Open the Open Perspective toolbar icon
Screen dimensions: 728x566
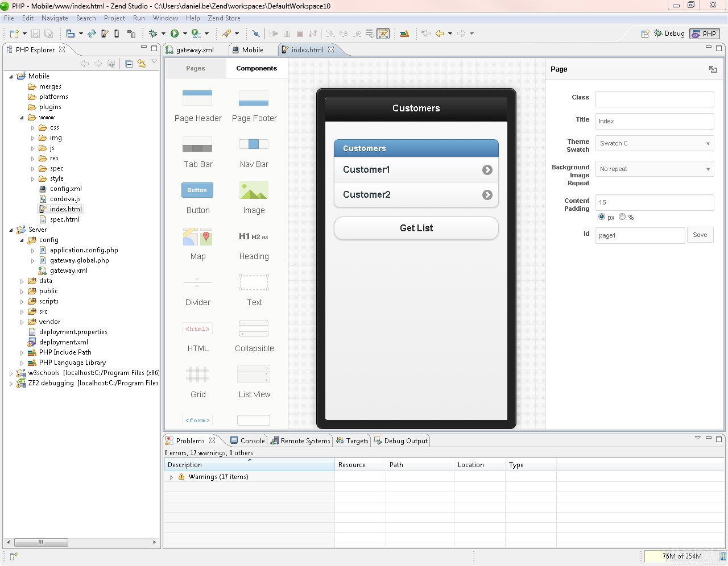click(x=645, y=34)
